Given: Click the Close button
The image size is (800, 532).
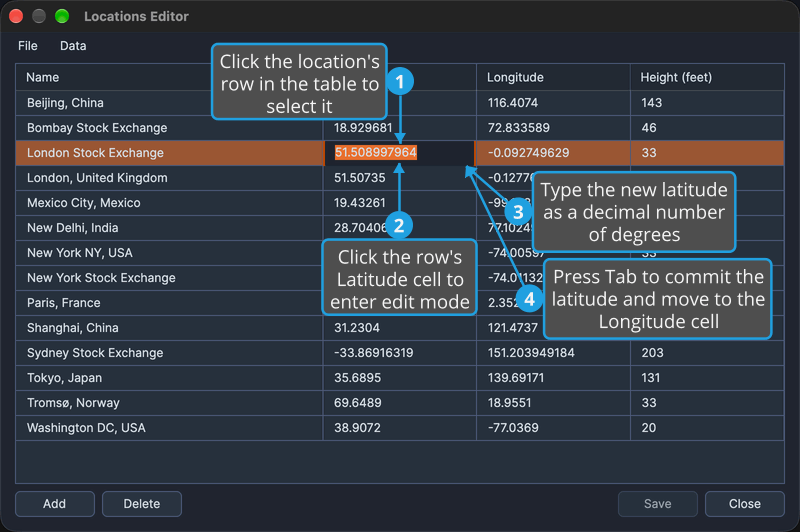Looking at the screenshot, I should tap(745, 504).
